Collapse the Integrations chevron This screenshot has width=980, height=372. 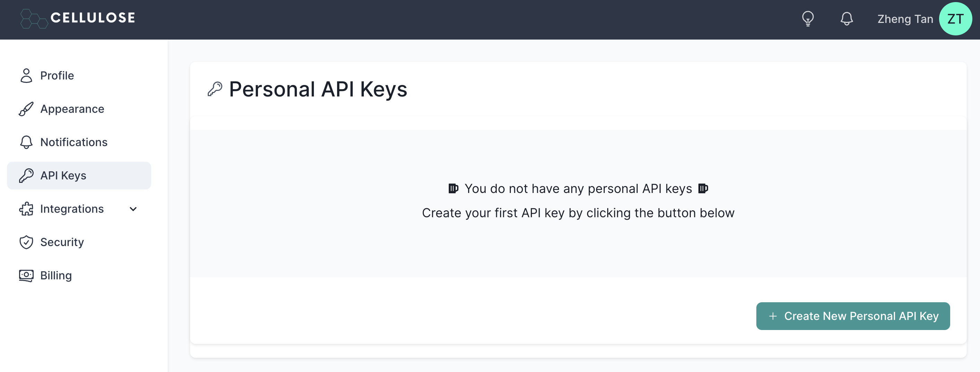(133, 209)
